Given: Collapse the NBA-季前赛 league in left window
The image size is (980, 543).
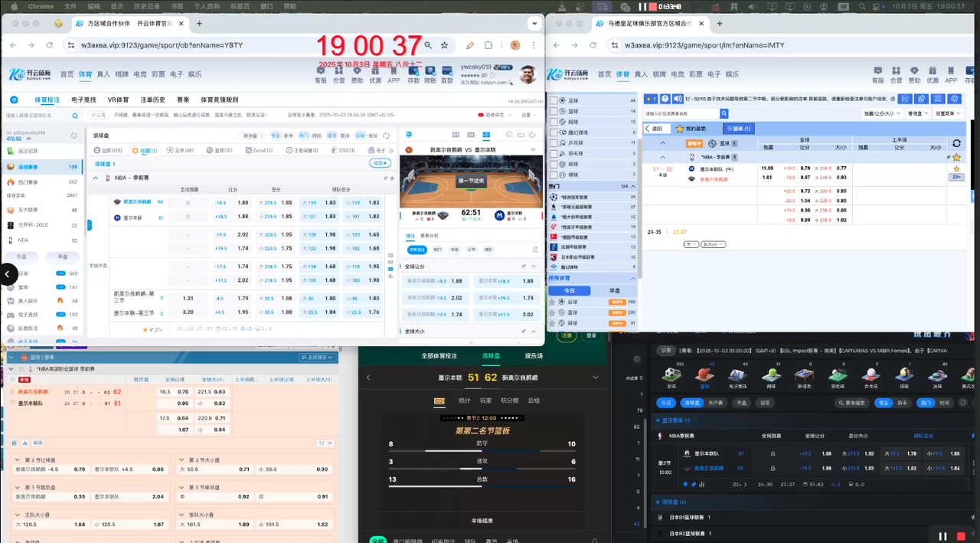Looking at the screenshot, I should coord(96,178).
